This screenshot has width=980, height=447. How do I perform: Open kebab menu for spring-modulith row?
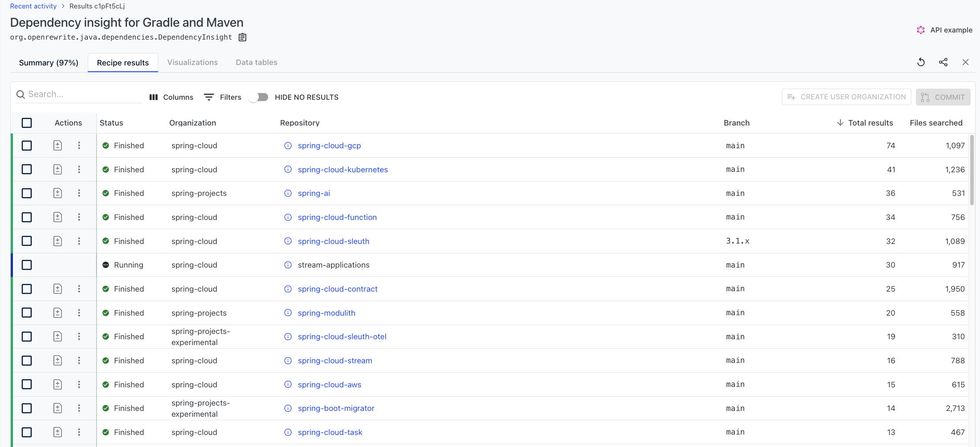pyautogui.click(x=79, y=313)
